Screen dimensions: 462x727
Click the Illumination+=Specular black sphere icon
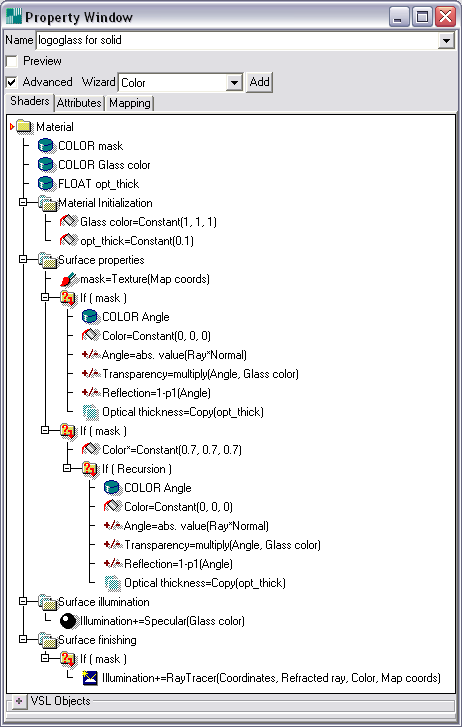[x=68, y=621]
